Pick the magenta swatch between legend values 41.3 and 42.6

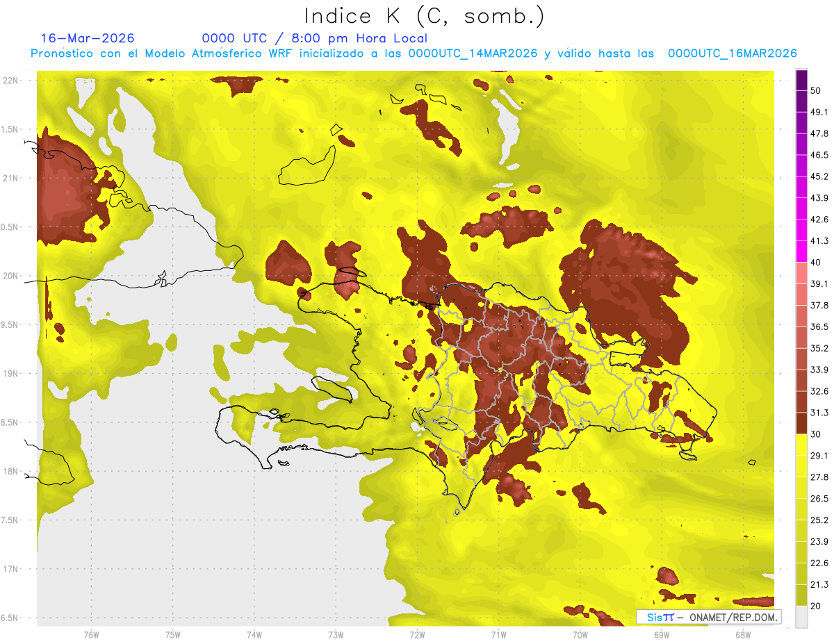click(801, 230)
